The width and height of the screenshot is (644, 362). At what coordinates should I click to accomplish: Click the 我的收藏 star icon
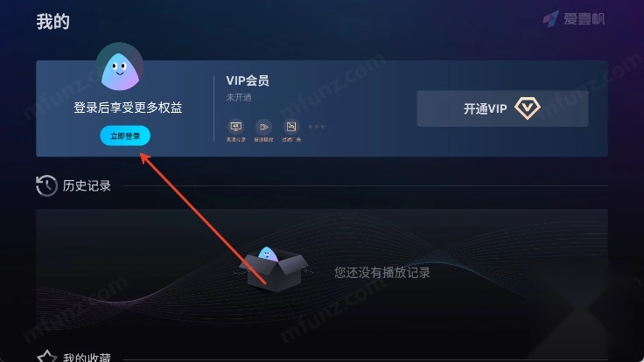click(x=46, y=356)
